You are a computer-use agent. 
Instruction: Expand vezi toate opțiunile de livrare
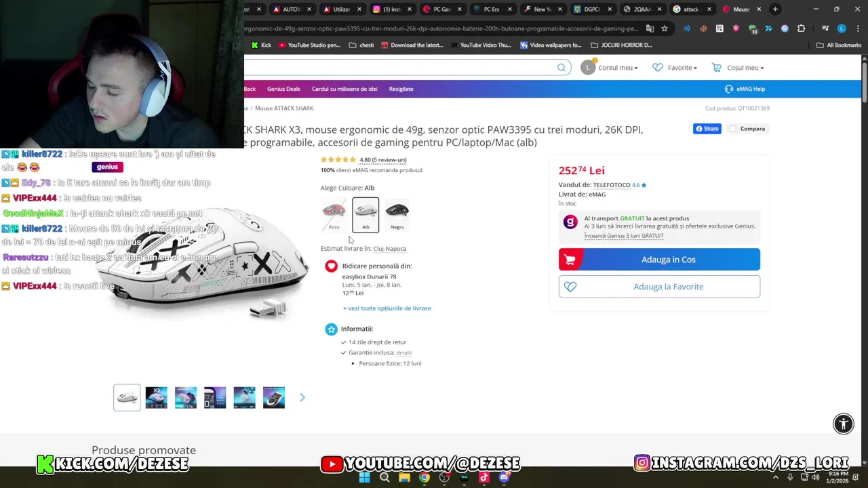(387, 308)
